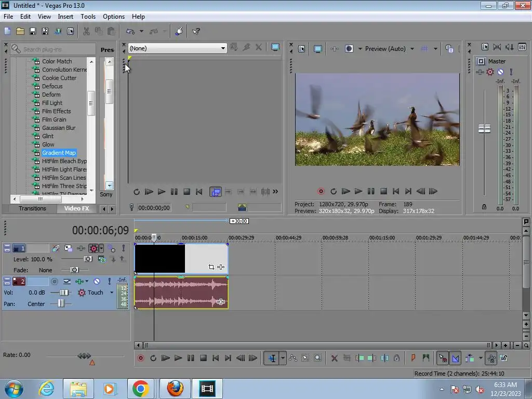Select the Gradient Map plug-in
This screenshot has width=532, height=399.
coord(59,153)
